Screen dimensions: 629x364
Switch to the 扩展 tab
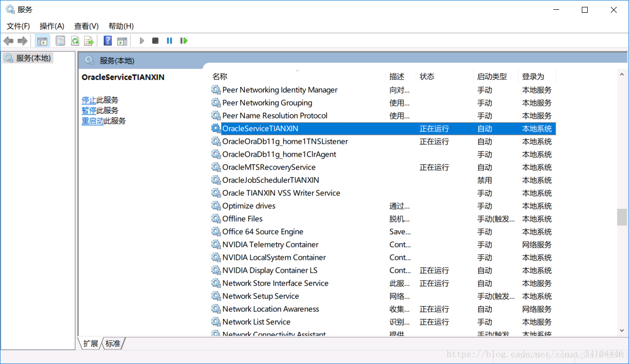point(90,343)
